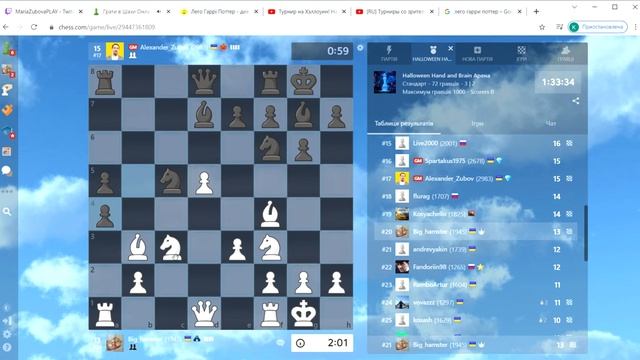Click top player's avatar above the board

click(115, 51)
